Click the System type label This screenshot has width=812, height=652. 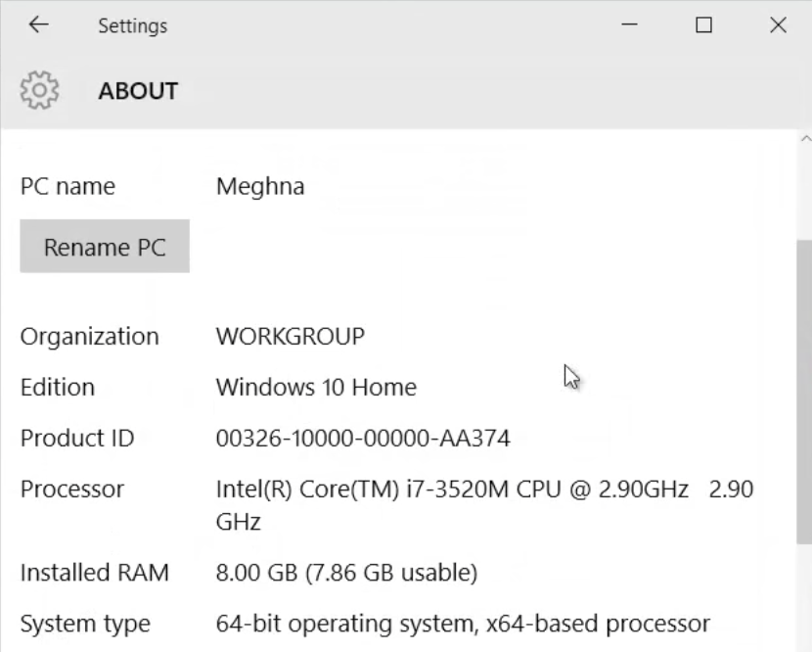click(84, 624)
